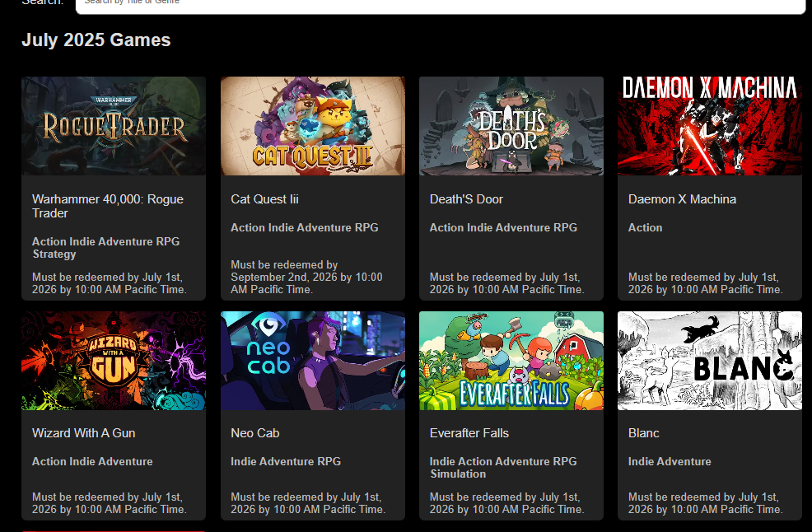
Task: Select the Cat Quest Iii title
Action: [x=264, y=199]
